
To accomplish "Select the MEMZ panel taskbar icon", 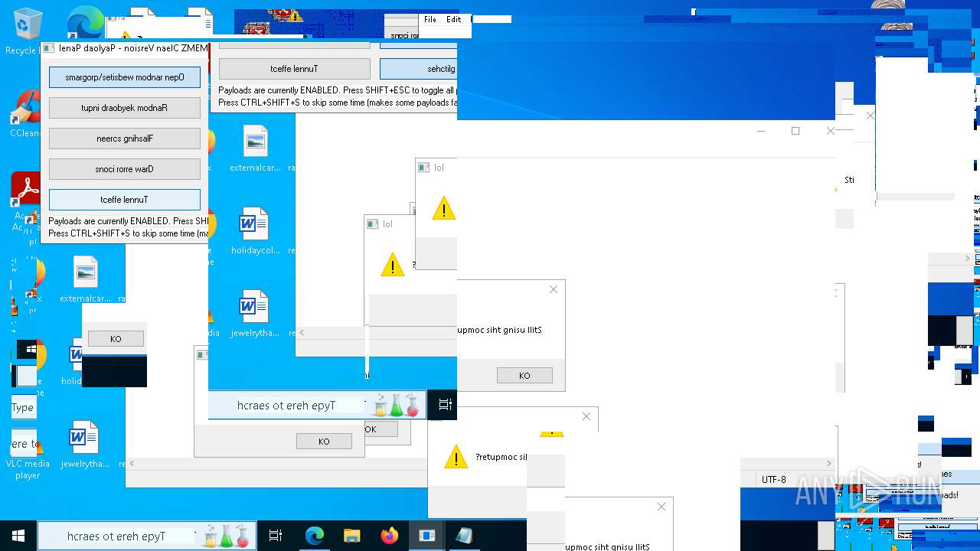I will pyautogui.click(x=426, y=536).
